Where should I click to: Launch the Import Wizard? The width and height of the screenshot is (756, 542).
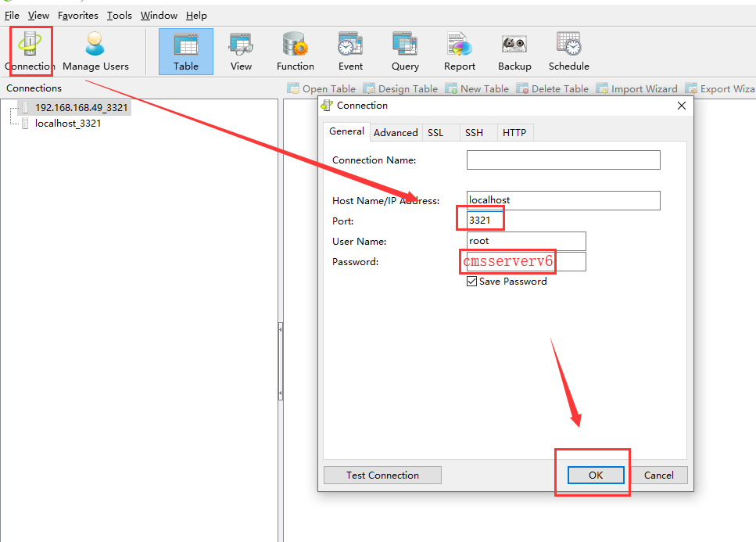(636, 88)
